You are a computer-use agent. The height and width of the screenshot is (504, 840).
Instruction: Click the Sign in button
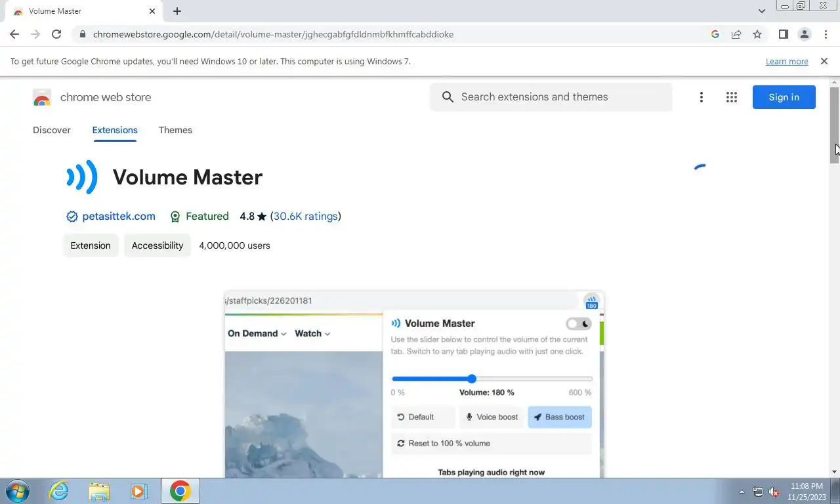tap(784, 97)
